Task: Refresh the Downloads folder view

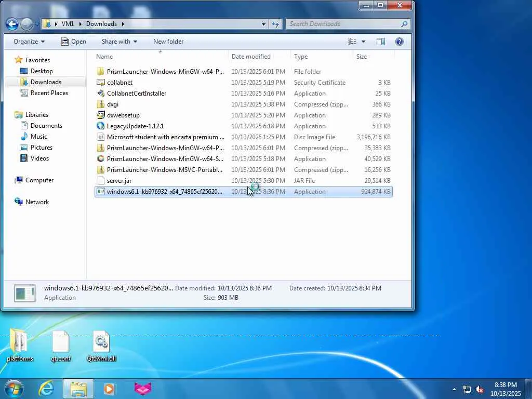Action: tap(275, 24)
